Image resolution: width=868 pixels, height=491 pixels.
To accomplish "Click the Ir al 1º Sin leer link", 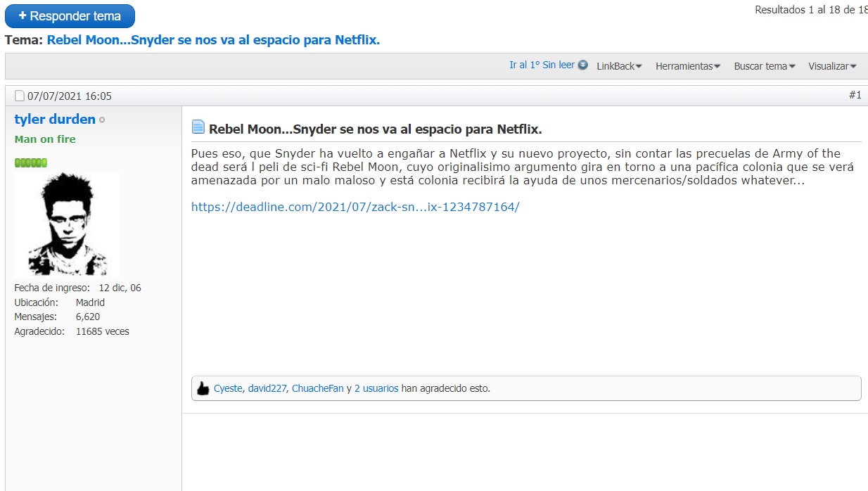I will [x=542, y=65].
